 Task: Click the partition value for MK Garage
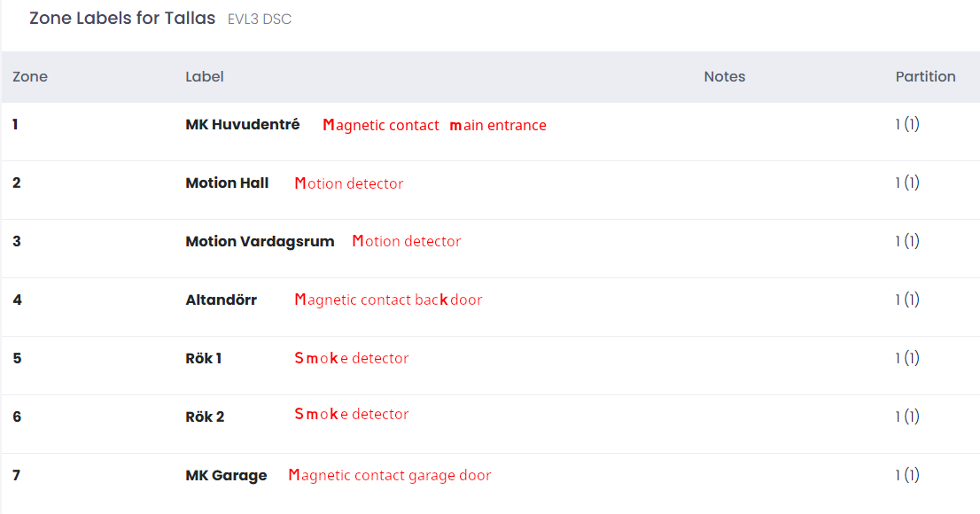[x=906, y=475]
